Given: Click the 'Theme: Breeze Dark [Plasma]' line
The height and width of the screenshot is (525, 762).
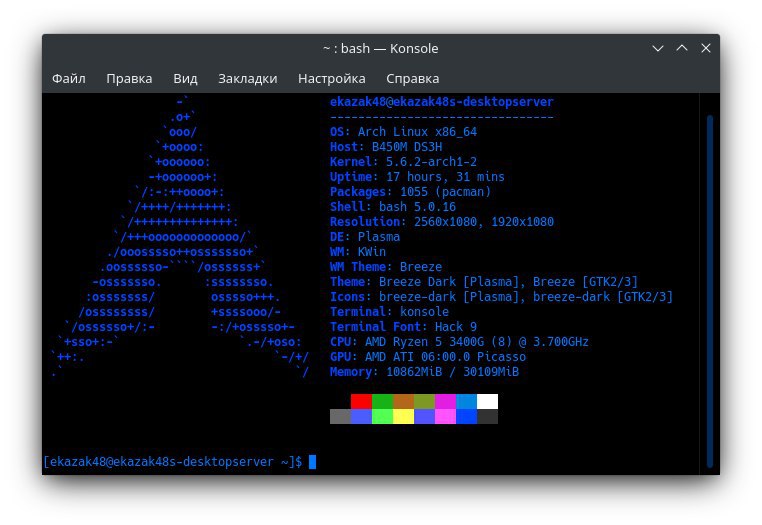Looking at the screenshot, I should pos(484,281).
